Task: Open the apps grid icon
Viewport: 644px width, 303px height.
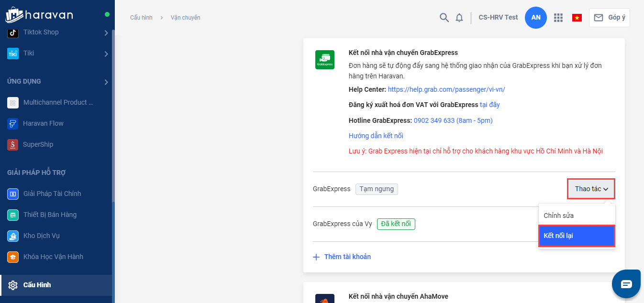Action: pos(558,18)
